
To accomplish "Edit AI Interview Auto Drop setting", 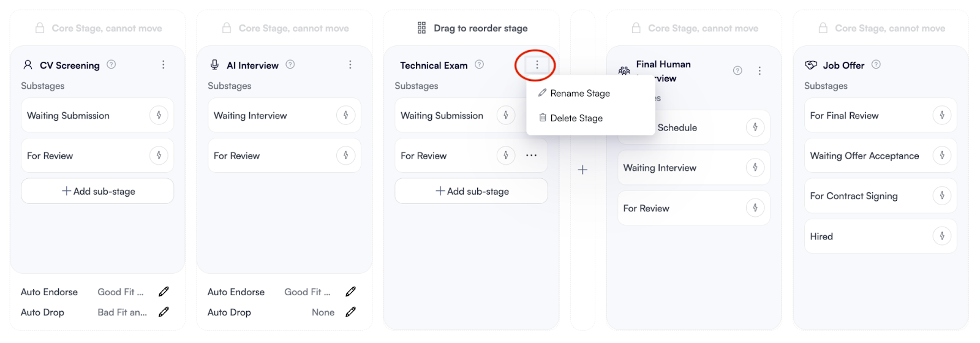I will coord(350,312).
